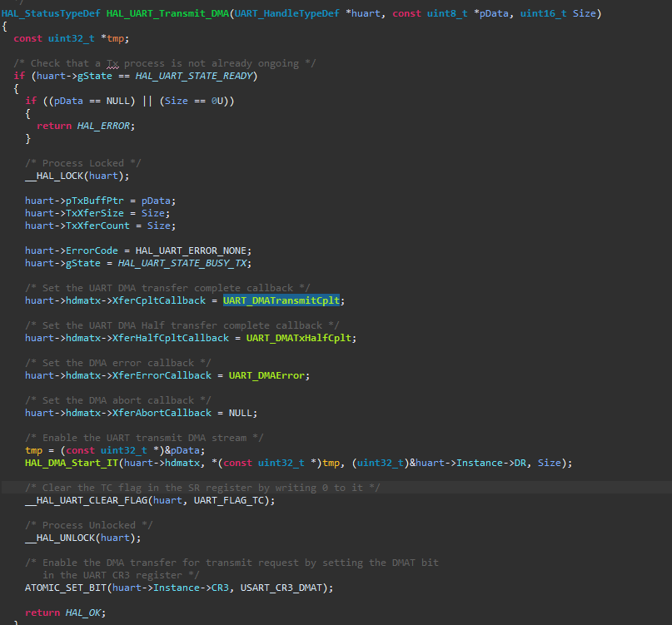The width and height of the screenshot is (672, 625).
Task: Click XferAbortCallback member name
Action: [162, 413]
